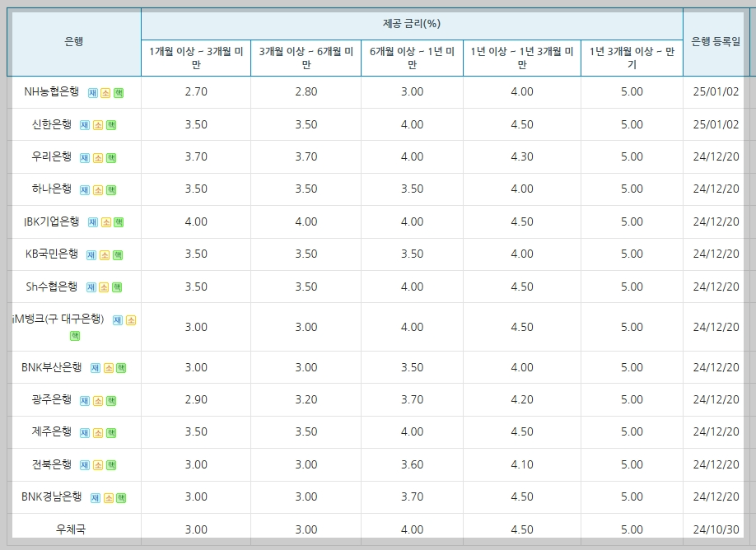
Task: Click the yellow 소 badge beside iM뱅크
Action: pos(131,320)
